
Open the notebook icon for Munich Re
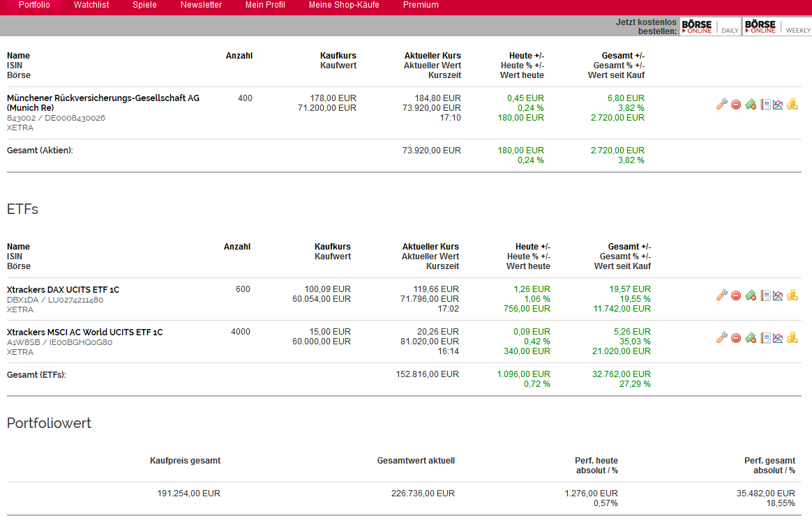coord(765,105)
